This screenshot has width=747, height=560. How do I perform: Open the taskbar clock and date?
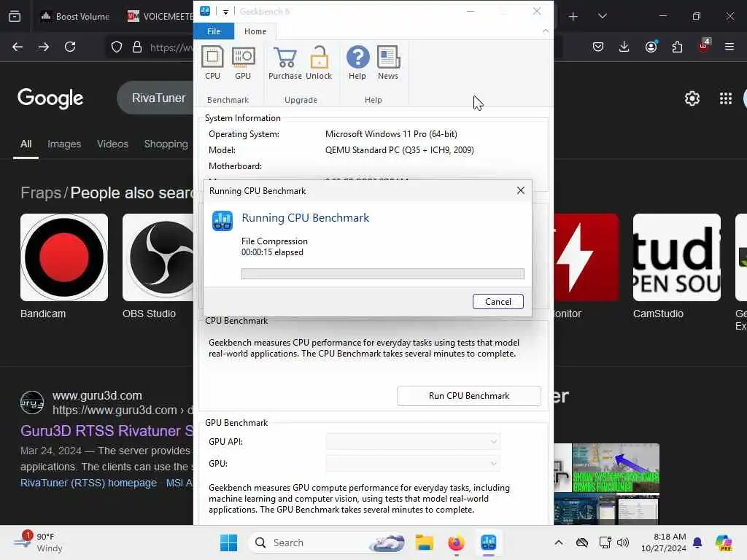coord(663,542)
